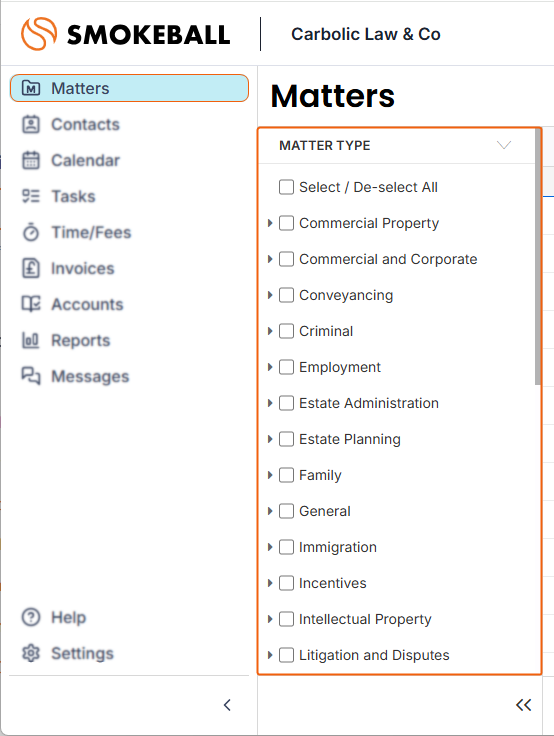
Task: Tick the Select / De-select All checkbox
Action: [x=286, y=187]
